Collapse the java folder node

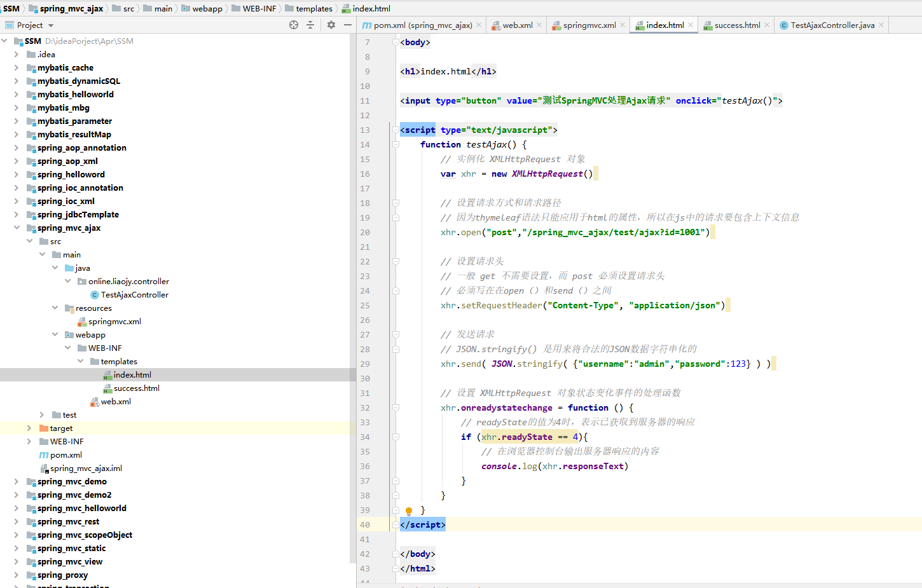click(55, 268)
